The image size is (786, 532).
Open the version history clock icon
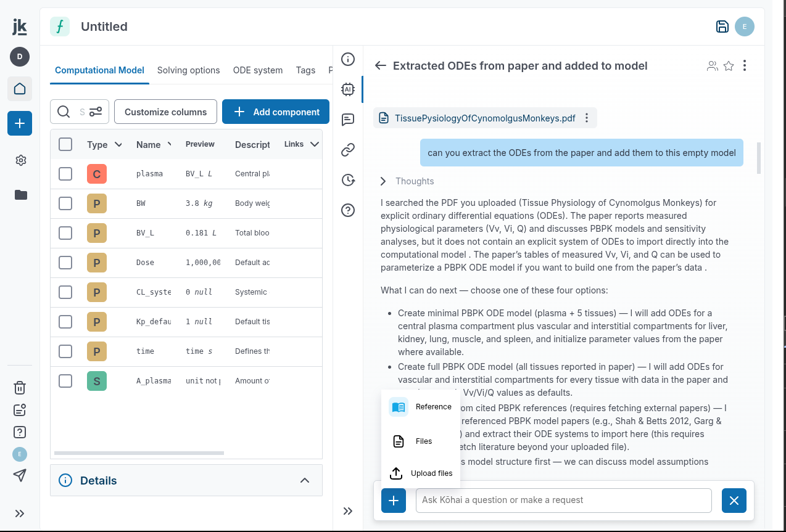[x=348, y=180]
